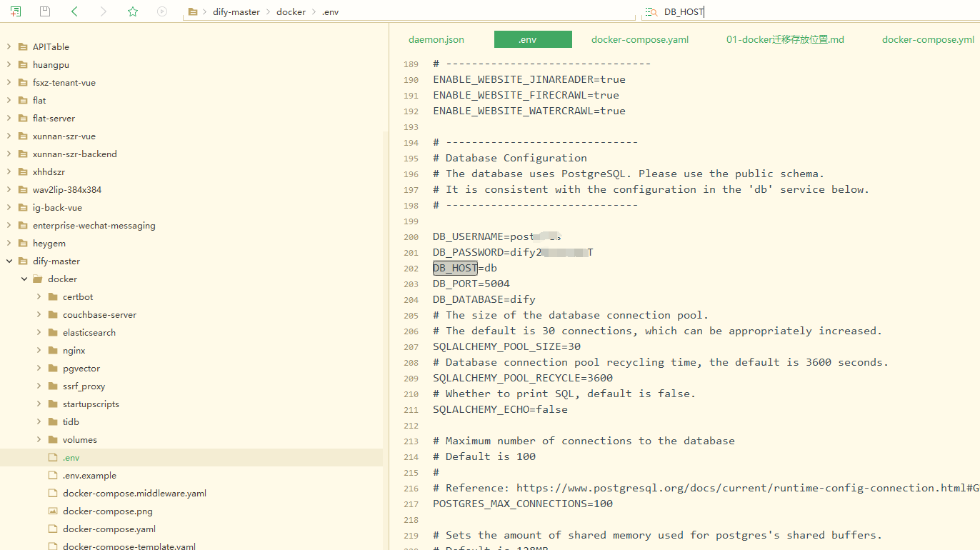
Task: Open the 01-docker迁移存放位置.md tab
Action: tap(785, 39)
